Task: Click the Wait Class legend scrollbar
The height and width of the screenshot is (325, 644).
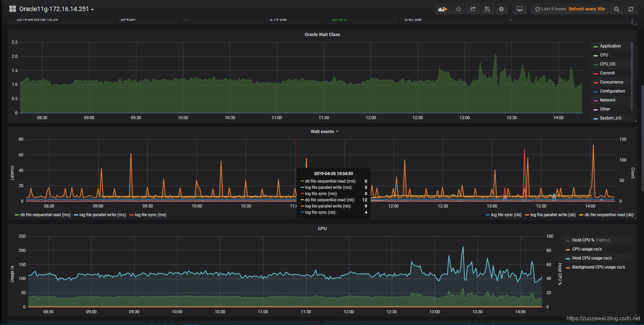Action: pos(632,76)
